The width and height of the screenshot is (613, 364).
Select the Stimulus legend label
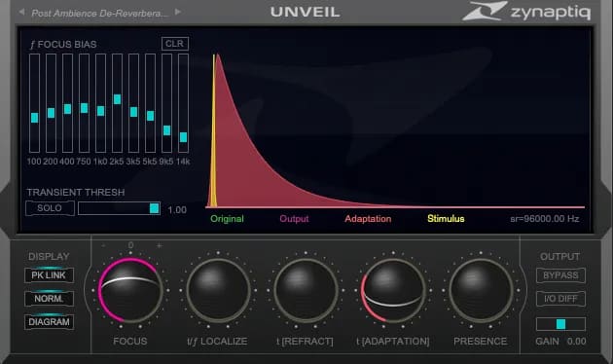point(446,219)
